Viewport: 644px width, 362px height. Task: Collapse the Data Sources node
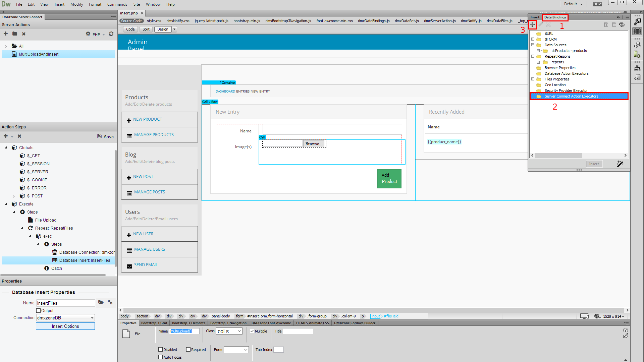[x=533, y=45]
